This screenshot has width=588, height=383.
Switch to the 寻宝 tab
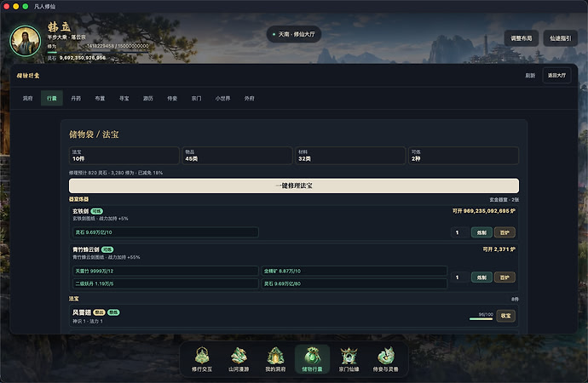124,99
